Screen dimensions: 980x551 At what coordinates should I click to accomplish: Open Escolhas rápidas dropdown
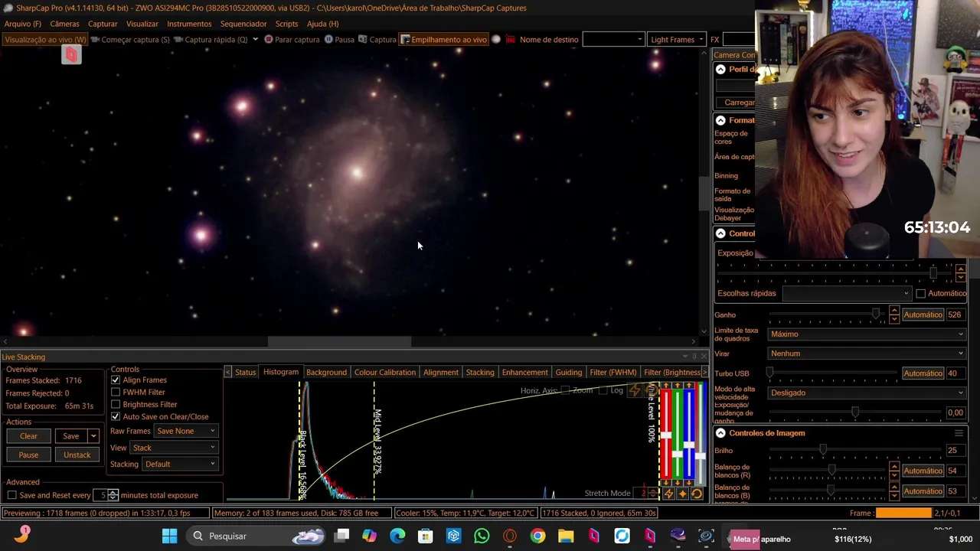(847, 293)
